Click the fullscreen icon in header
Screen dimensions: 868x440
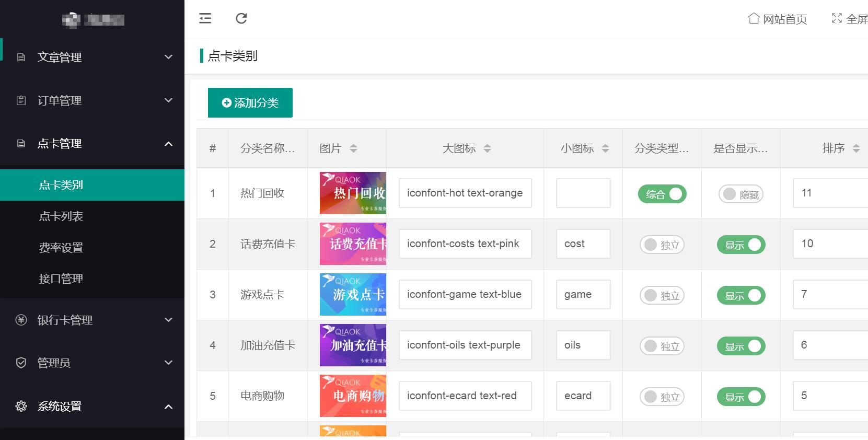pos(837,18)
